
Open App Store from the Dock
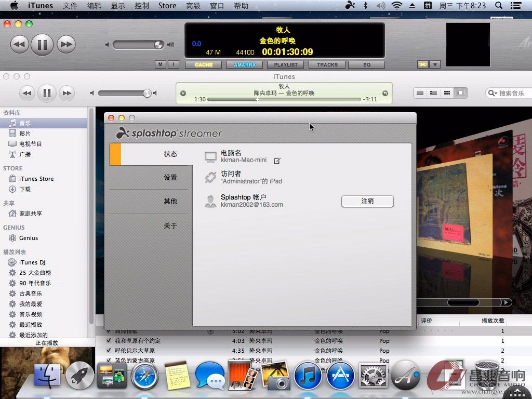point(340,376)
